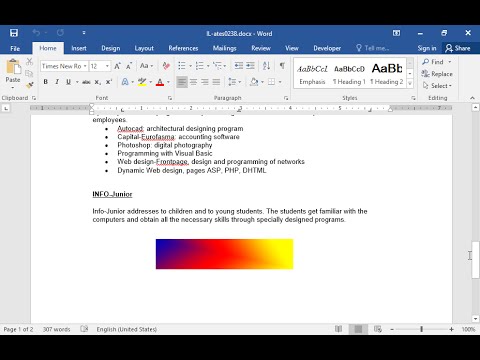Switch to the References tab
This screenshot has height=360, width=480.
pyautogui.click(x=183, y=48)
